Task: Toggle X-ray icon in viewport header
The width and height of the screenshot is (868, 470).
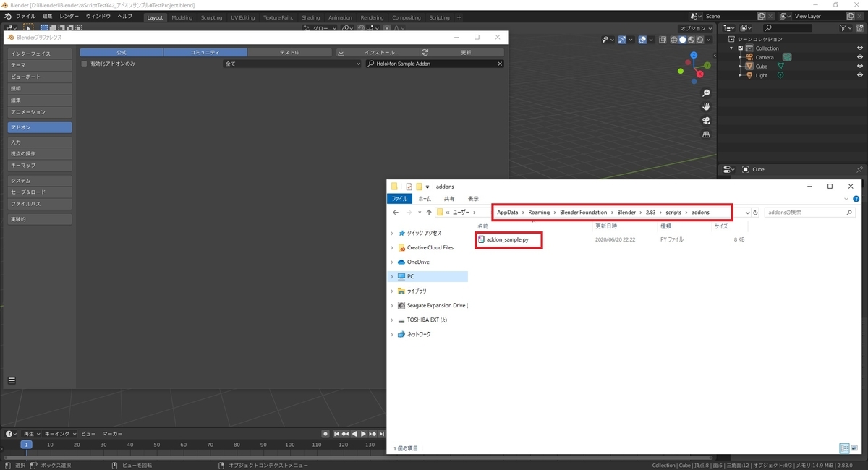Action: 663,40
